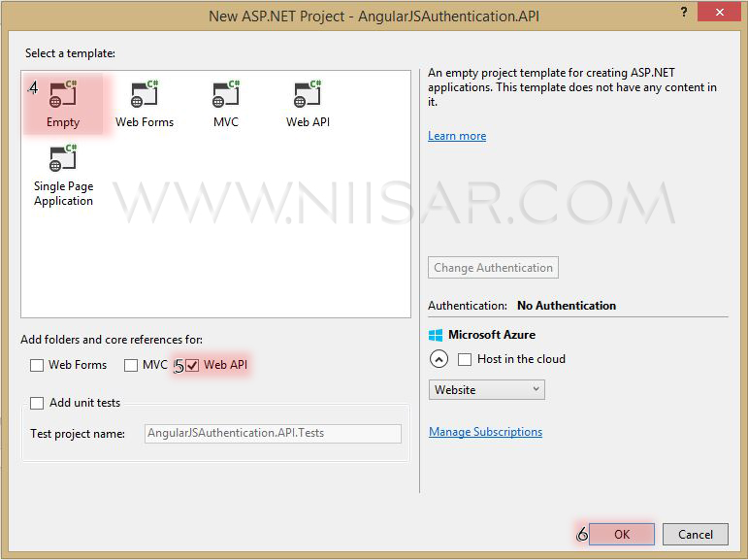
Task: Open the Website dropdown
Action: pos(487,390)
